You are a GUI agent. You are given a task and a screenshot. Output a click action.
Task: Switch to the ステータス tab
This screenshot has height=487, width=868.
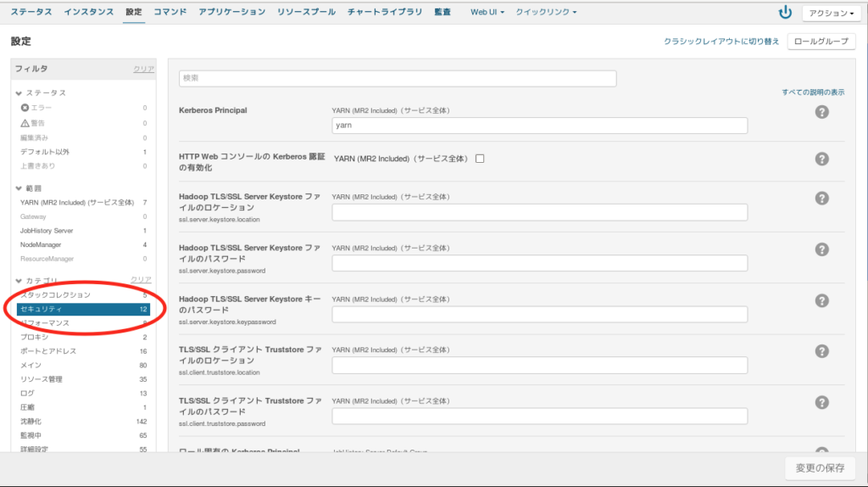pos(31,12)
